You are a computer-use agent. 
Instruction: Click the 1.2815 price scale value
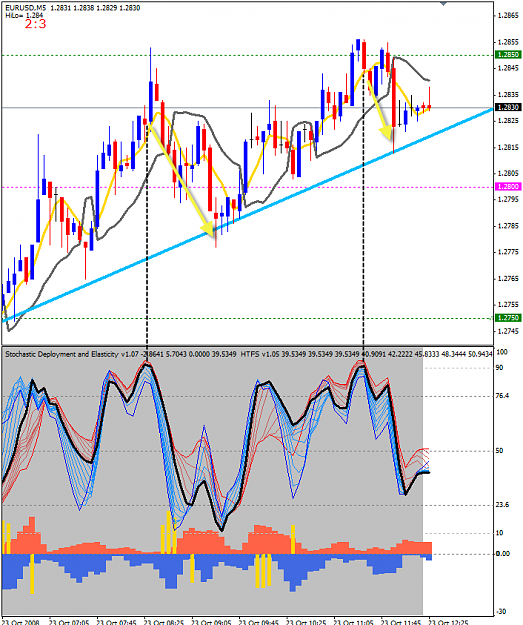tap(509, 147)
